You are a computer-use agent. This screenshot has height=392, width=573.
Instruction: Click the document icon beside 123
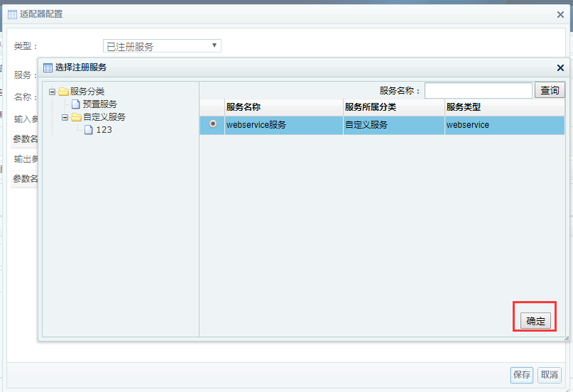click(89, 130)
